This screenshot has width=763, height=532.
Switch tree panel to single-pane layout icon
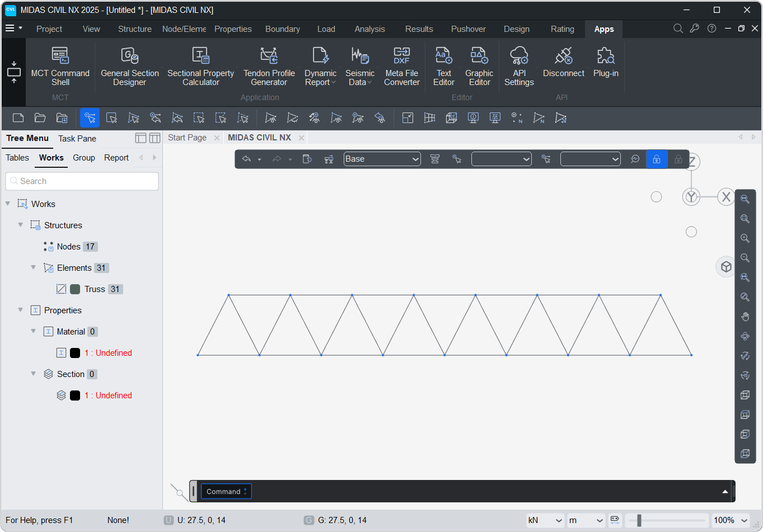coord(141,138)
